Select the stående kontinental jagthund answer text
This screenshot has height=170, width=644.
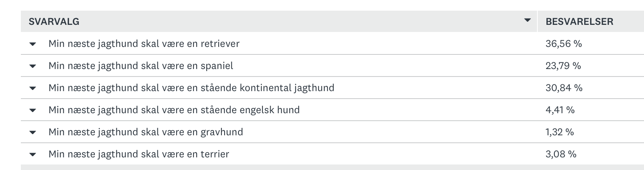point(191,88)
